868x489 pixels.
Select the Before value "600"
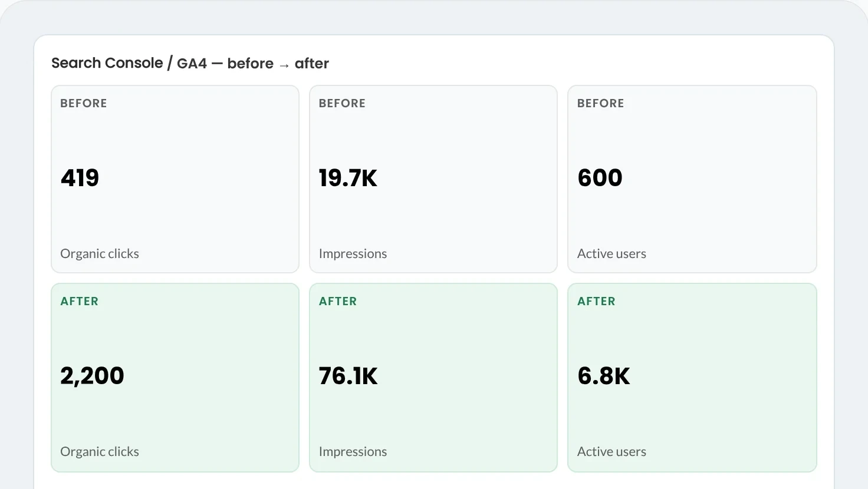point(600,178)
